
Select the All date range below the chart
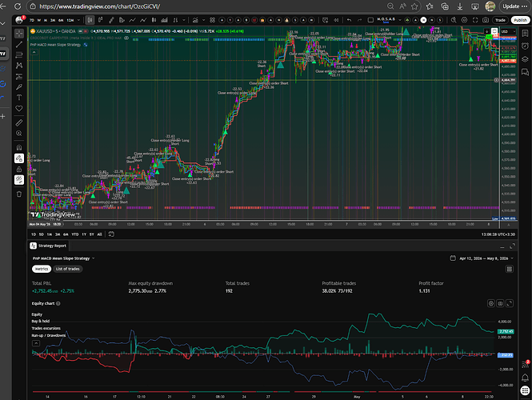(x=99, y=234)
